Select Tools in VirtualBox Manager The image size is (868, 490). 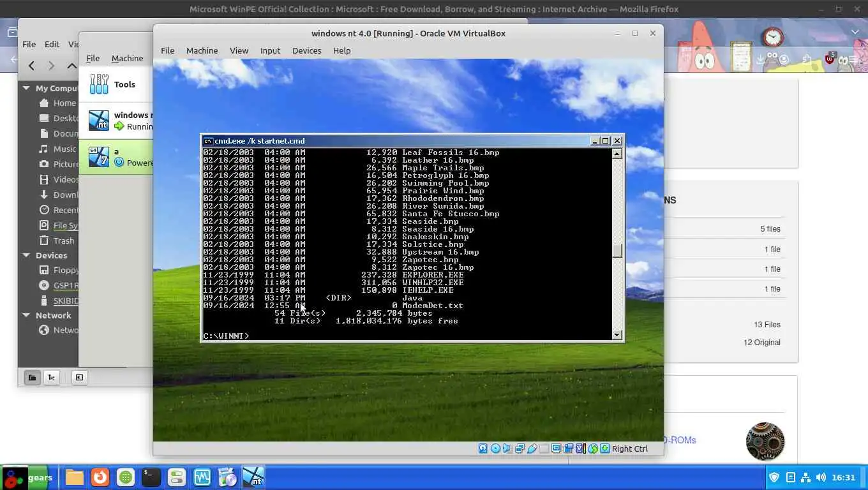point(116,84)
